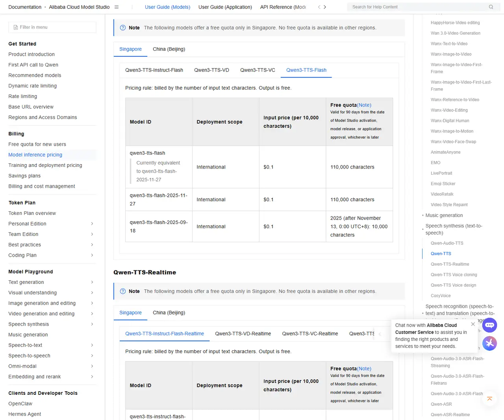The width and height of the screenshot is (504, 420).
Task: Expand Speech synthesis sidebar section
Action: point(92,324)
